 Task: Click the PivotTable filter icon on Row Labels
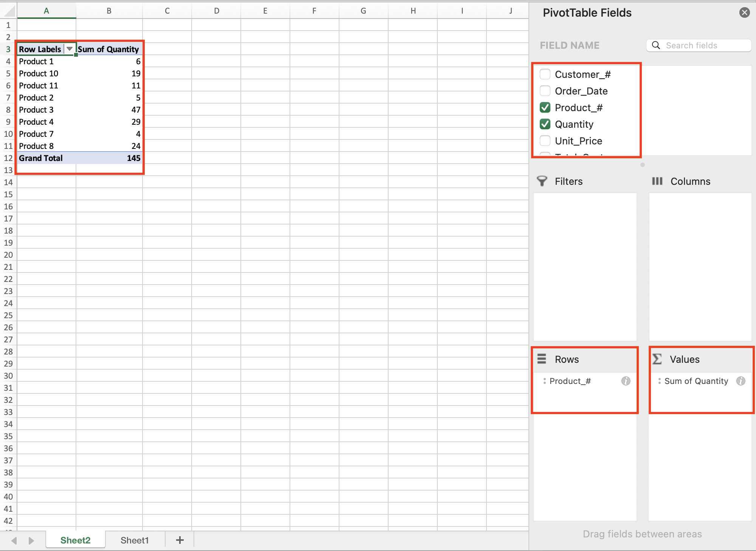tap(69, 49)
